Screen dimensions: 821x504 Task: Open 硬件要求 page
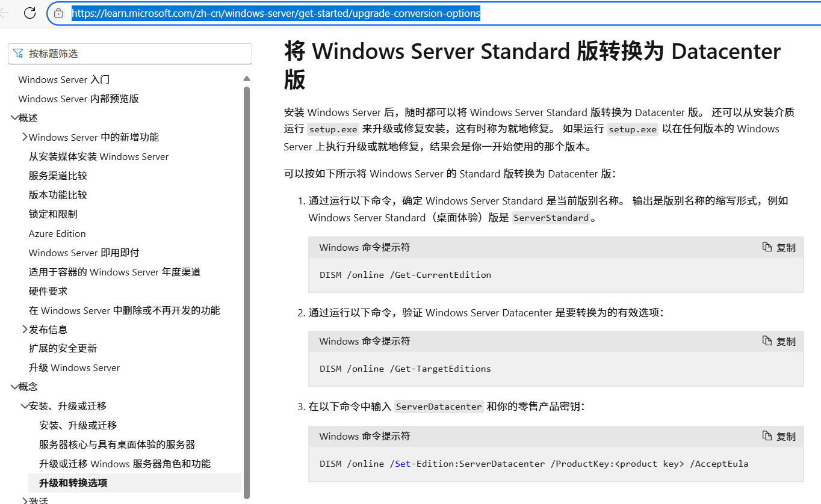click(x=48, y=291)
